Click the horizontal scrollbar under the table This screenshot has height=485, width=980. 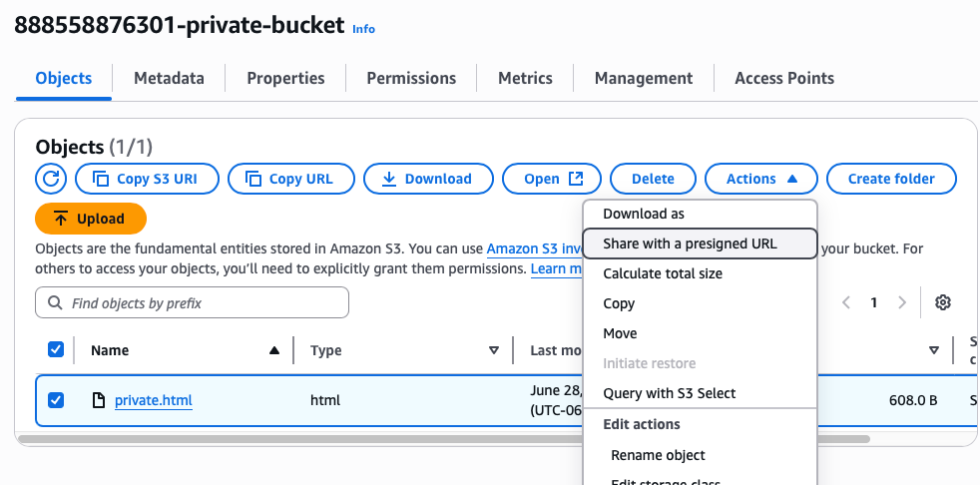[444, 439]
